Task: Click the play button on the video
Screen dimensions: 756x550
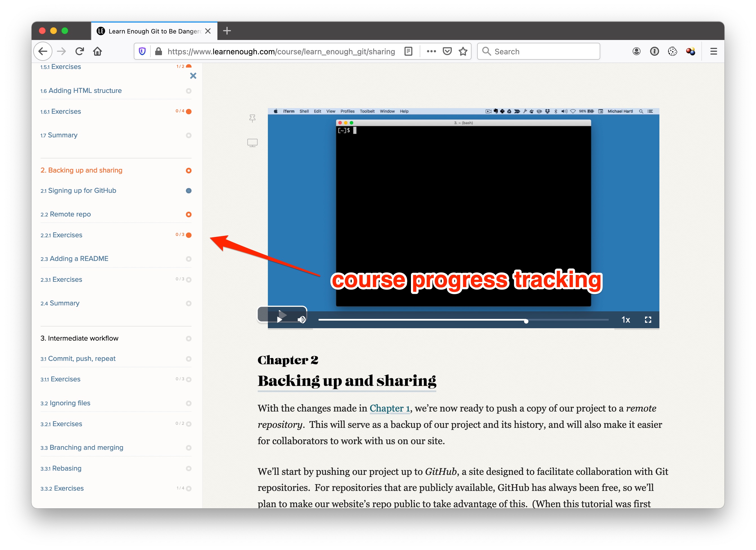Action: pos(281,319)
